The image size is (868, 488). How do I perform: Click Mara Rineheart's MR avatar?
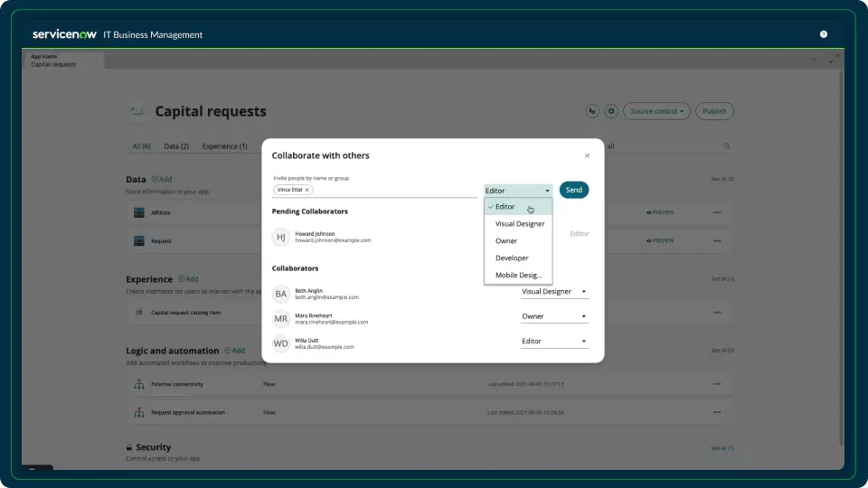coord(281,318)
